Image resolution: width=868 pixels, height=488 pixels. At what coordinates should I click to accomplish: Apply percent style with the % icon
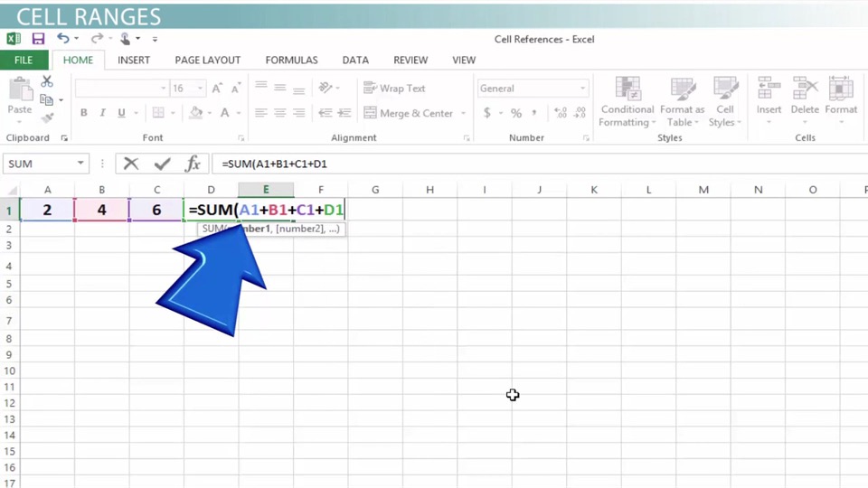point(515,113)
